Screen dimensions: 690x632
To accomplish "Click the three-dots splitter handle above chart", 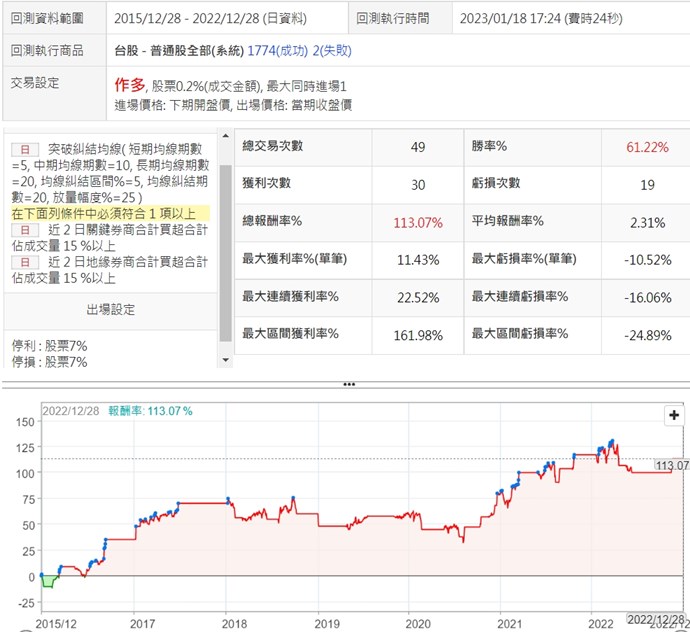I will (349, 385).
